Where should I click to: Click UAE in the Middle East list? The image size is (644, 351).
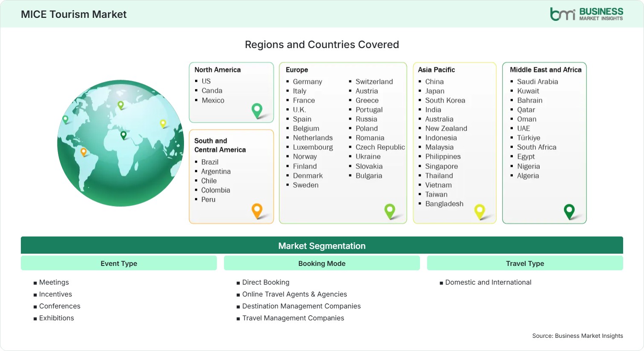523,128
